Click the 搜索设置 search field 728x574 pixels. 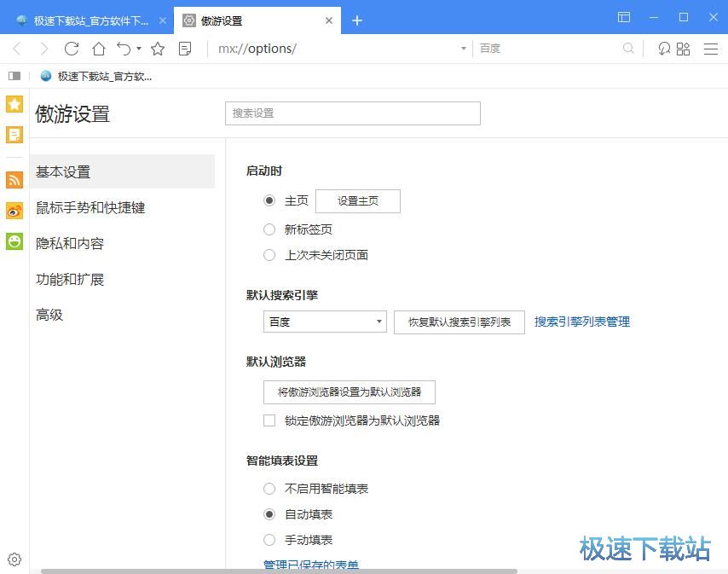(x=353, y=113)
